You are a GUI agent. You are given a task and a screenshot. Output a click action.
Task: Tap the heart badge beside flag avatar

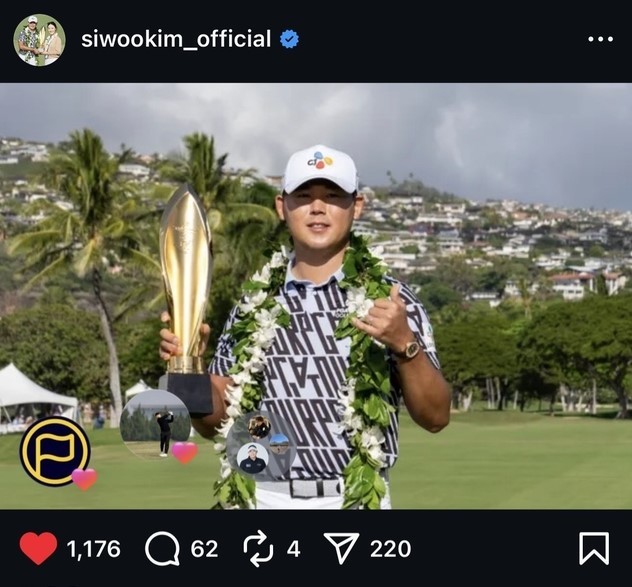[x=84, y=479]
